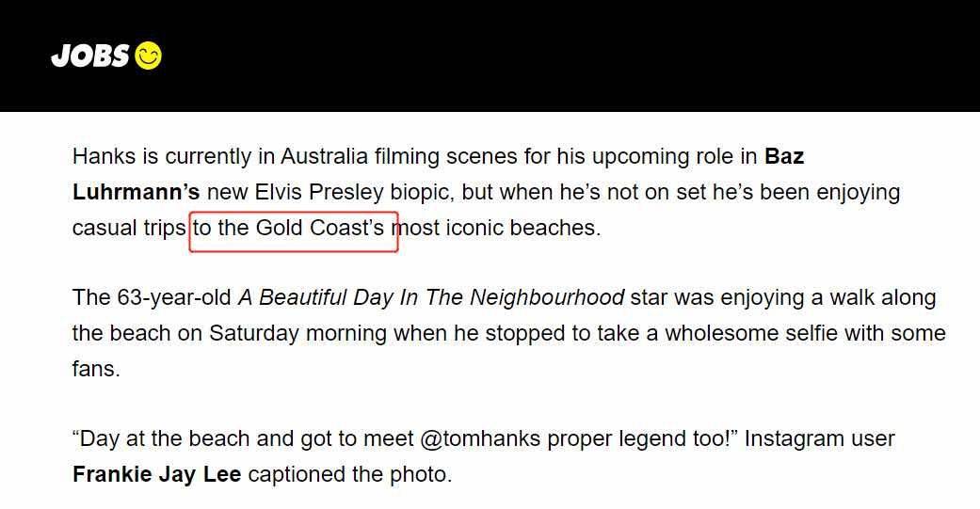Click the words iconic beaches
The image size is (980, 509).
tap(523, 228)
